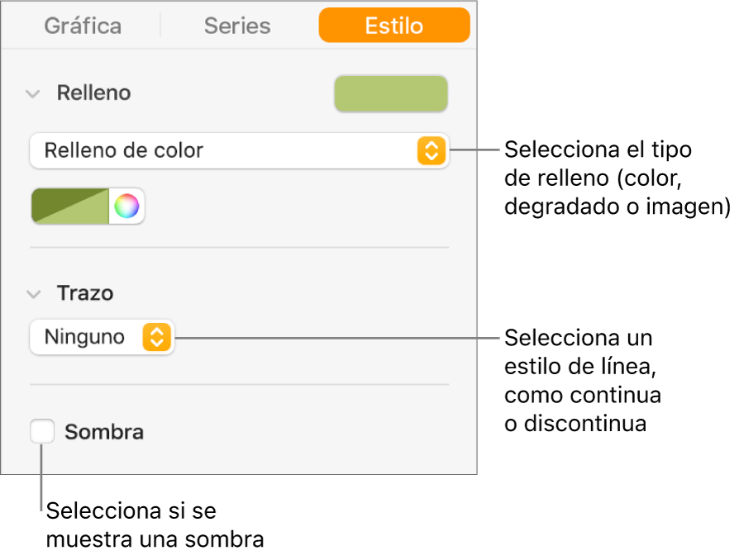Click the Sombra label text
This screenshot has width=739, height=560.
tap(104, 431)
